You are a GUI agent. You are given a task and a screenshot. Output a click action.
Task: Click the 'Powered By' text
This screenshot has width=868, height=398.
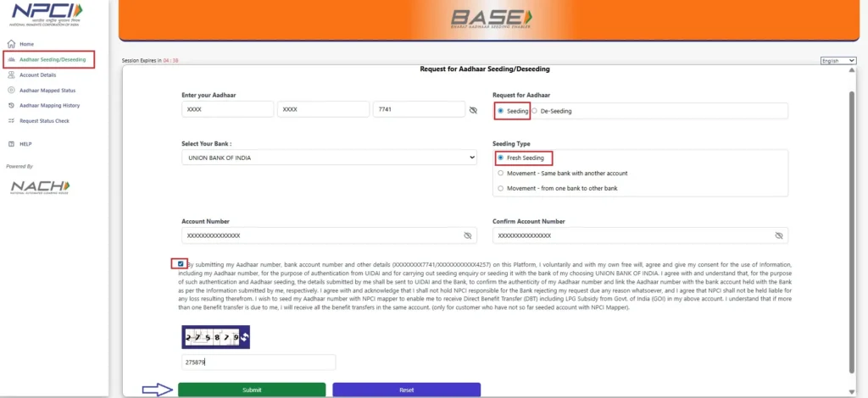[x=20, y=166]
